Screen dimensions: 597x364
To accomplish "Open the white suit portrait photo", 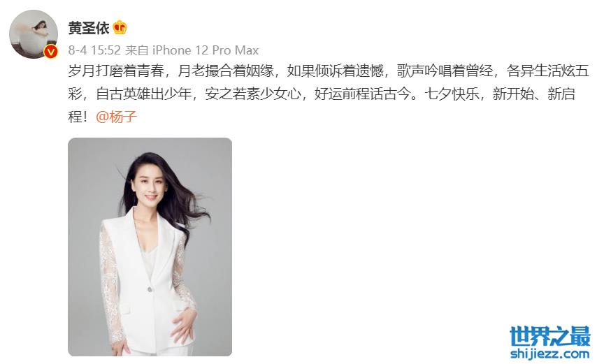I will tap(150, 247).
